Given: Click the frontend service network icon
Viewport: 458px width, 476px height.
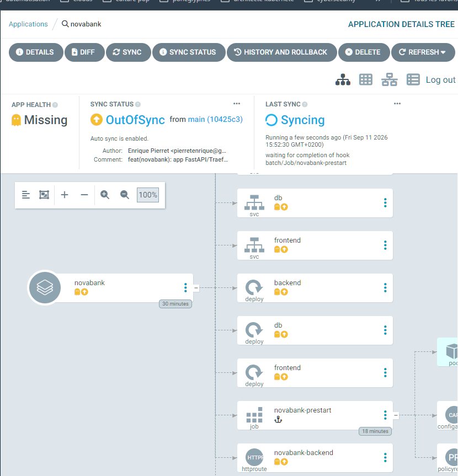Looking at the screenshot, I should pos(254,245).
